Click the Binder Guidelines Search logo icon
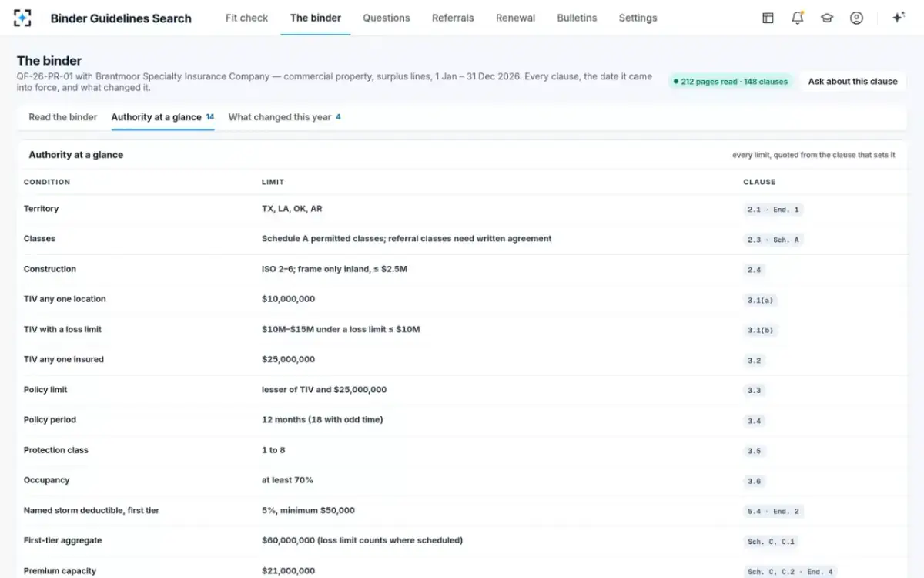Image resolution: width=924 pixels, height=578 pixels. click(23, 18)
